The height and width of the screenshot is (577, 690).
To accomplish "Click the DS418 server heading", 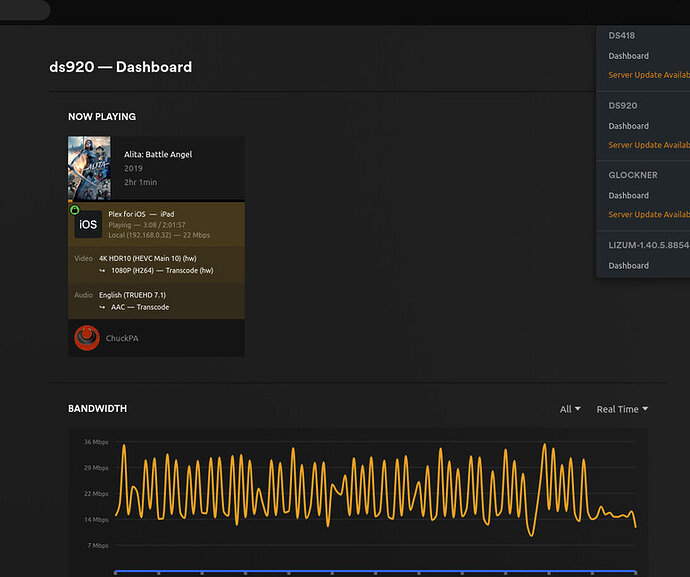I will point(621,36).
